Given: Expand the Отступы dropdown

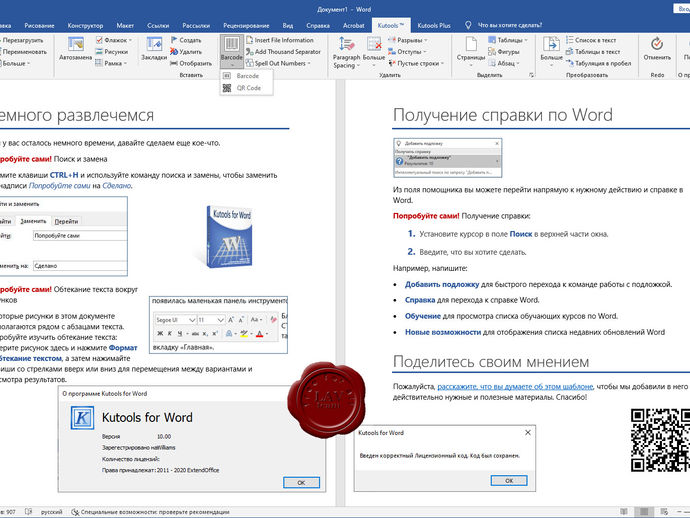Looking at the screenshot, I should click(x=425, y=52).
